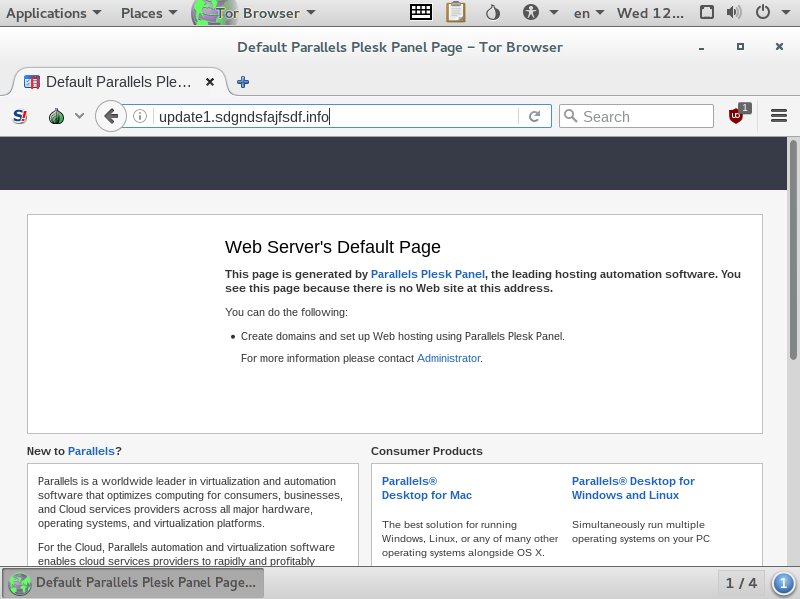The width and height of the screenshot is (800, 599).
Task: Open the 'en' keyboard layout selector
Action: point(588,13)
